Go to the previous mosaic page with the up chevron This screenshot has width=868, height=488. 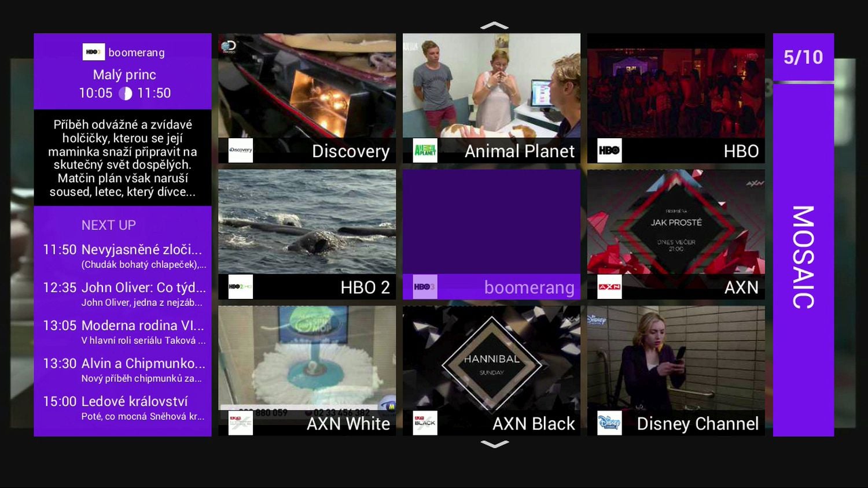click(x=494, y=25)
